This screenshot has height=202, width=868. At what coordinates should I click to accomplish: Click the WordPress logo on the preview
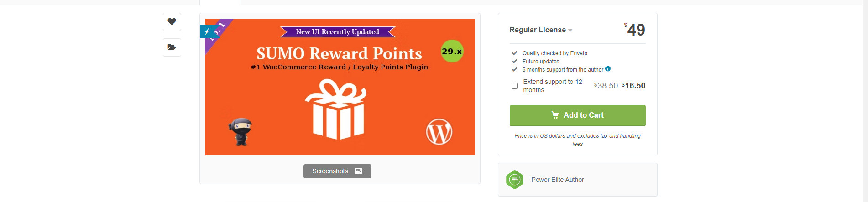coord(439,132)
